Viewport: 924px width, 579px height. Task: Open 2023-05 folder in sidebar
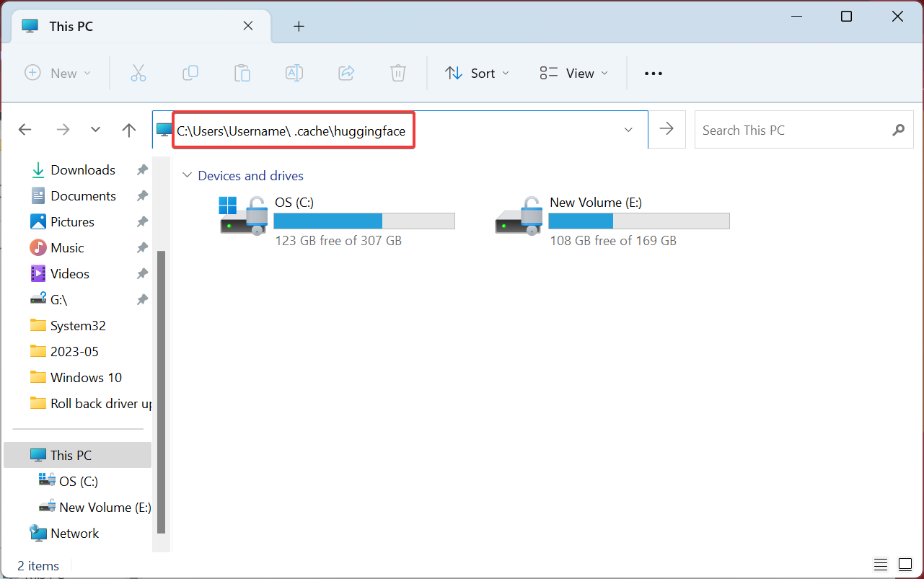coord(74,352)
